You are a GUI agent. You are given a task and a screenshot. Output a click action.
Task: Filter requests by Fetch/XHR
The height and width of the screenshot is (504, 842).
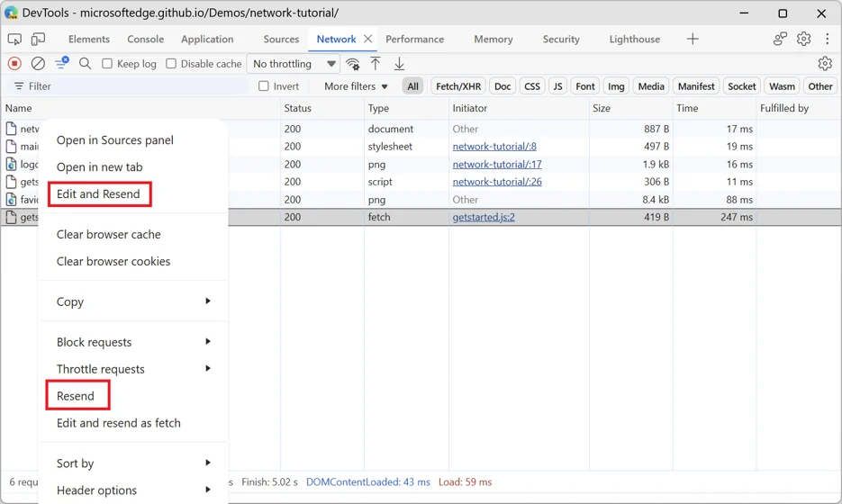point(458,86)
